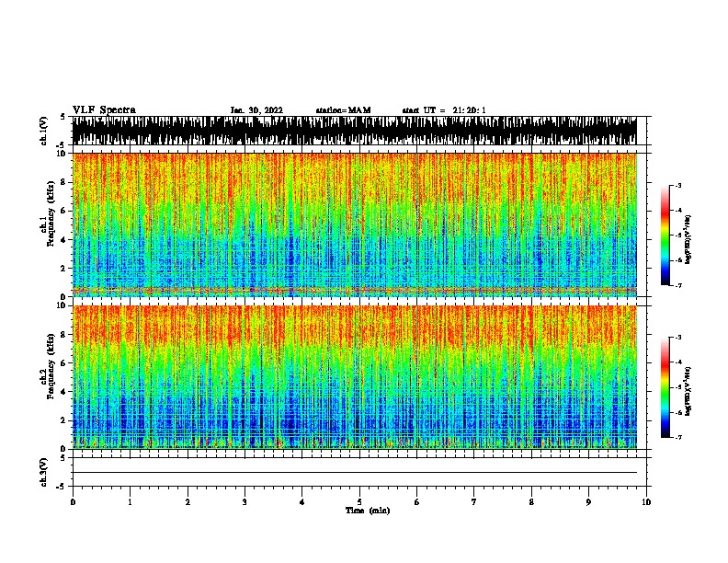Click the flat ch.3 voltage trace line
728x563 pixels.
point(355,473)
